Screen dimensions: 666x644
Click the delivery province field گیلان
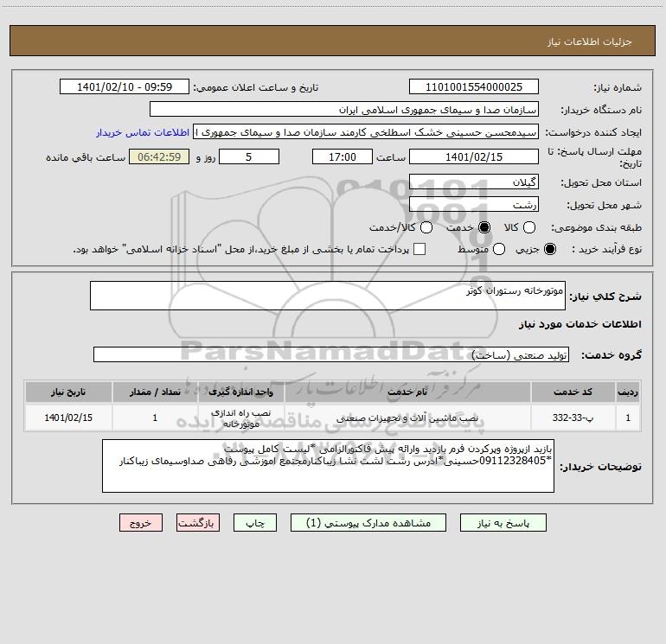pos(474,182)
